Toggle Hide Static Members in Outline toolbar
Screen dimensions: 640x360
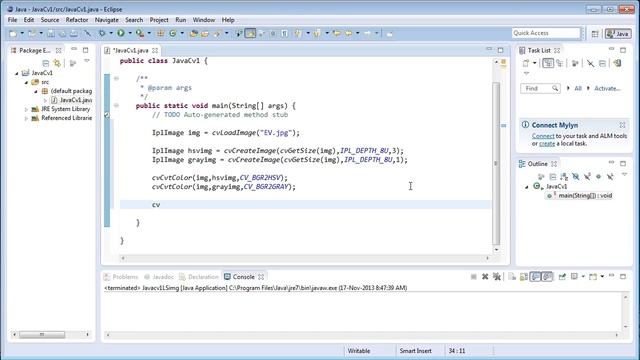pyautogui.click(x=587, y=176)
